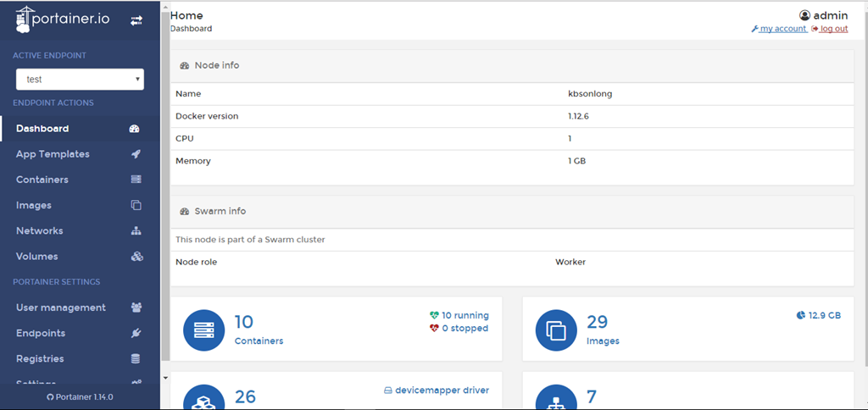Click the Networks sitemap icon in the sidebar
868x410 pixels.
click(136, 230)
